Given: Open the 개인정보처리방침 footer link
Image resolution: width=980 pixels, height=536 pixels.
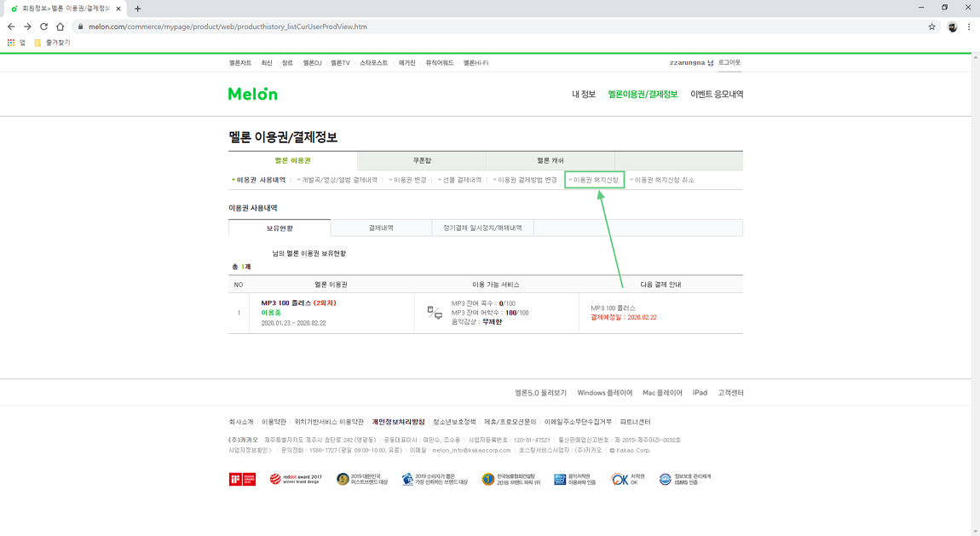Looking at the screenshot, I should [x=398, y=423].
